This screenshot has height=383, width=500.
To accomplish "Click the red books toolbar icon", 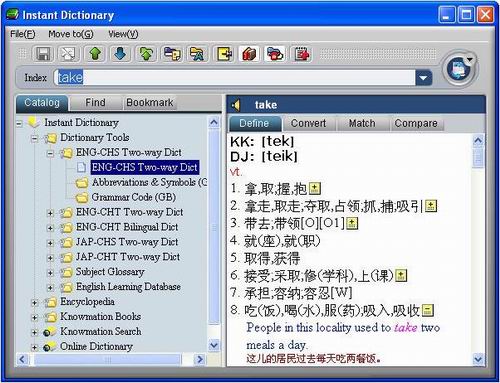I will coord(250,54).
